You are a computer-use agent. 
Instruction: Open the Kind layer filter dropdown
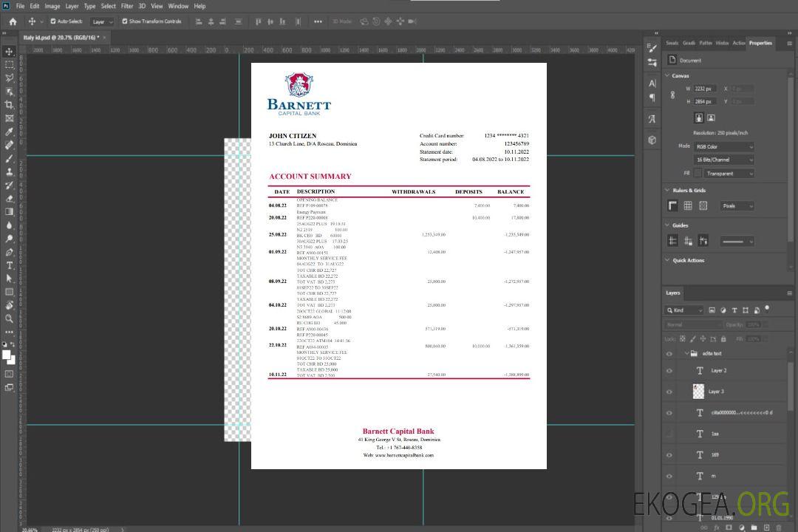coord(684,310)
